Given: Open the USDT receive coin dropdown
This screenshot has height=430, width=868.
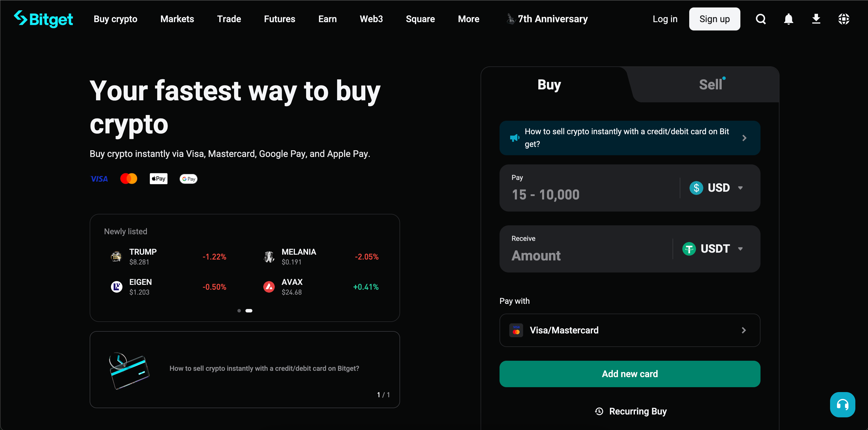Looking at the screenshot, I should [x=713, y=249].
